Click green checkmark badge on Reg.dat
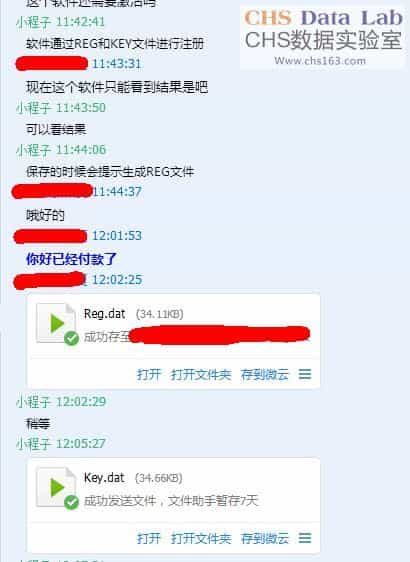This screenshot has width=410, height=562. (x=71, y=338)
